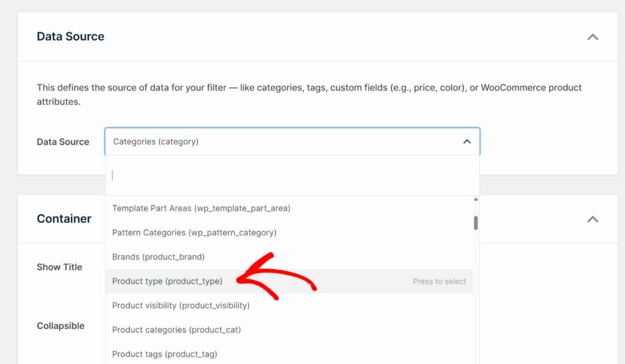Collapse the Data Source section chevron
Screen dimensions: 625x364
[x=593, y=37]
